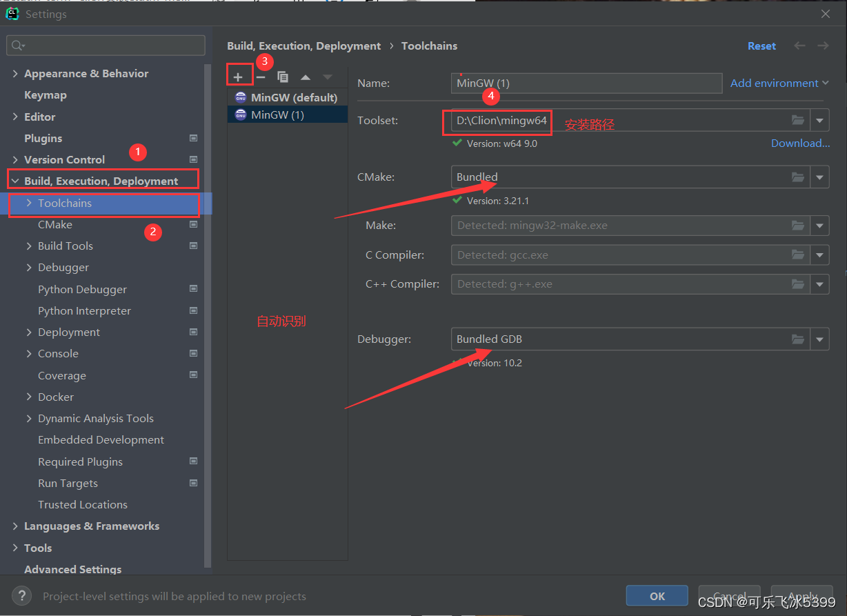Click the Download... link
Screen dimensions: 847x616
coord(800,143)
